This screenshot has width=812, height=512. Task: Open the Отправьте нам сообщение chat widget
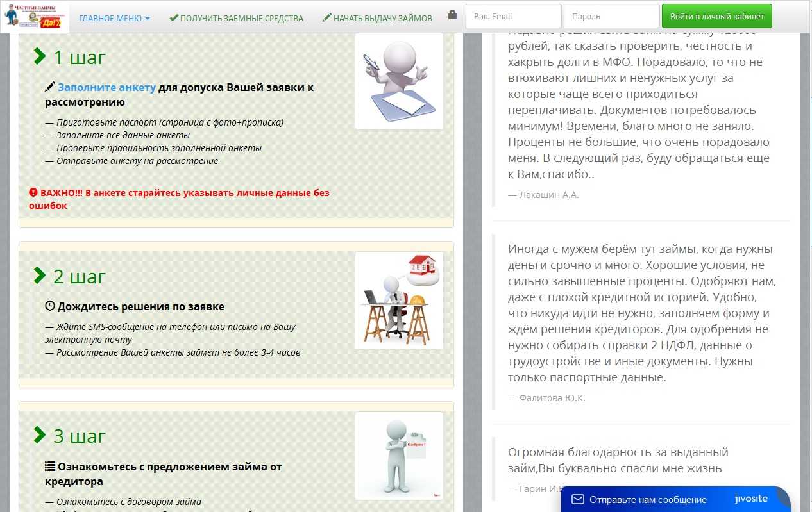click(x=675, y=499)
